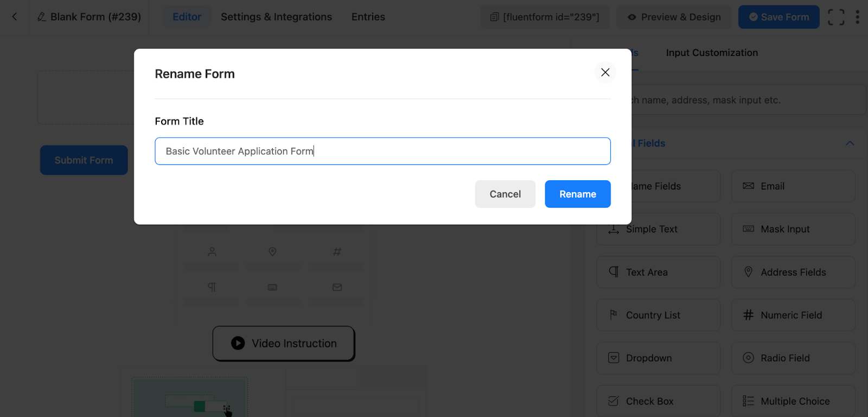Click the green drag illustration thumbnail

[189, 397]
